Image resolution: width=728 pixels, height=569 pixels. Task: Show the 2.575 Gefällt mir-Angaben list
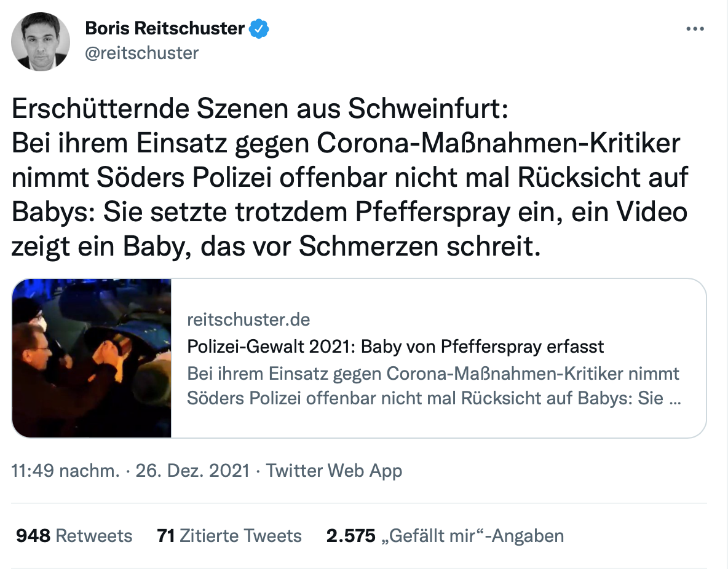[x=445, y=536]
